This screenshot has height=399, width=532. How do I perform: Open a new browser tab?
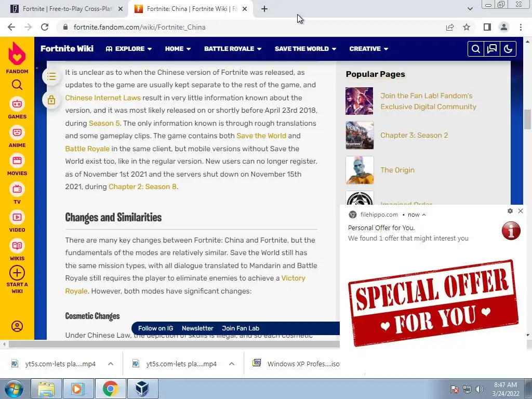pyautogui.click(x=264, y=9)
